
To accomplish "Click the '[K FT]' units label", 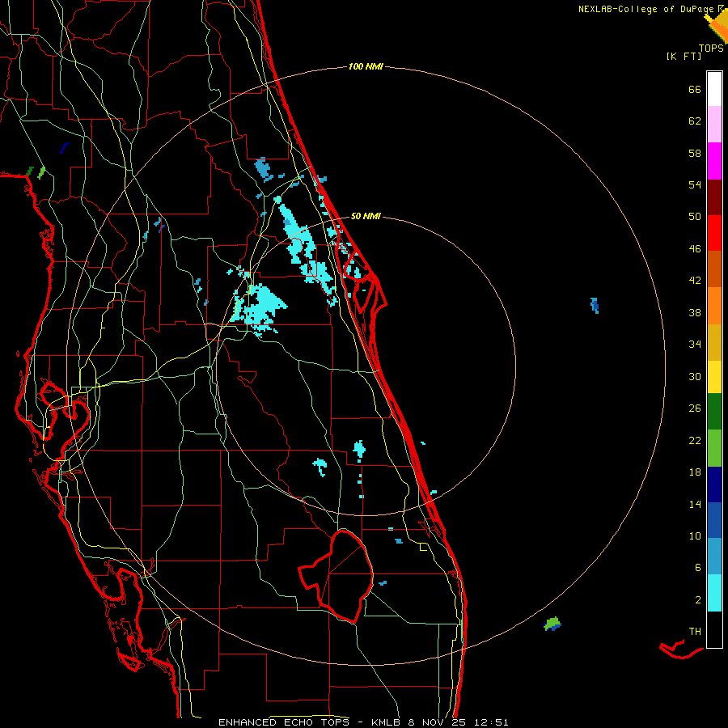I will point(684,57).
